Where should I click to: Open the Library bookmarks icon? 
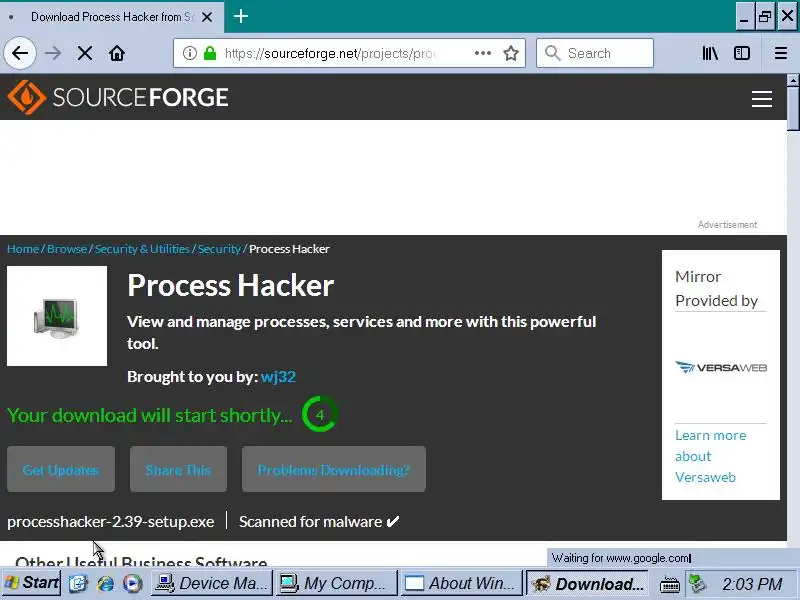pyautogui.click(x=710, y=53)
